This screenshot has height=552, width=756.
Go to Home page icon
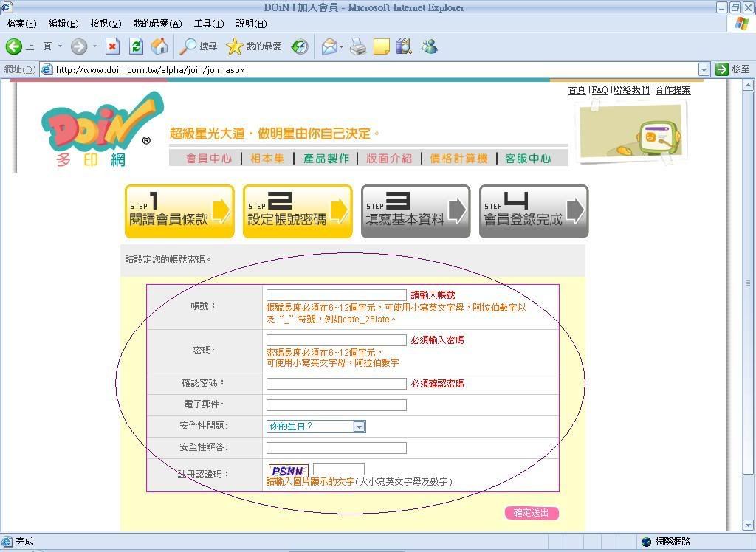[x=159, y=46]
